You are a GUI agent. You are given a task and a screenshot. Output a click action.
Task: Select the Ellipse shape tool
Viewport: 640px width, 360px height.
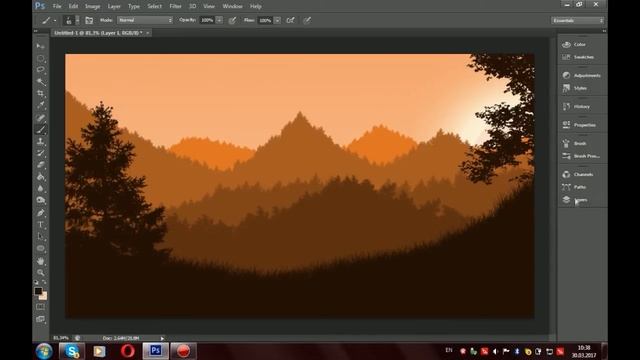[40, 249]
